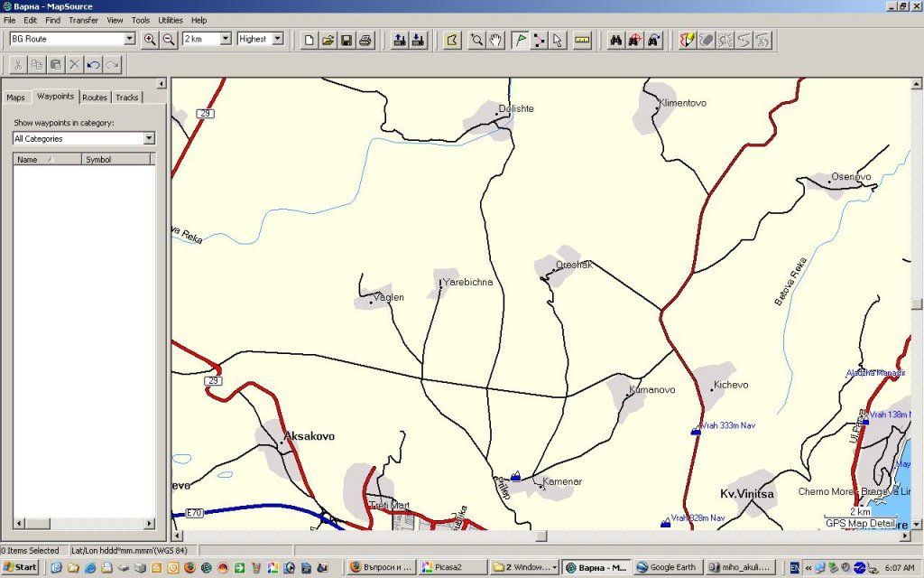
Task: Switch to Google Earth taskbar window
Action: pos(667,567)
